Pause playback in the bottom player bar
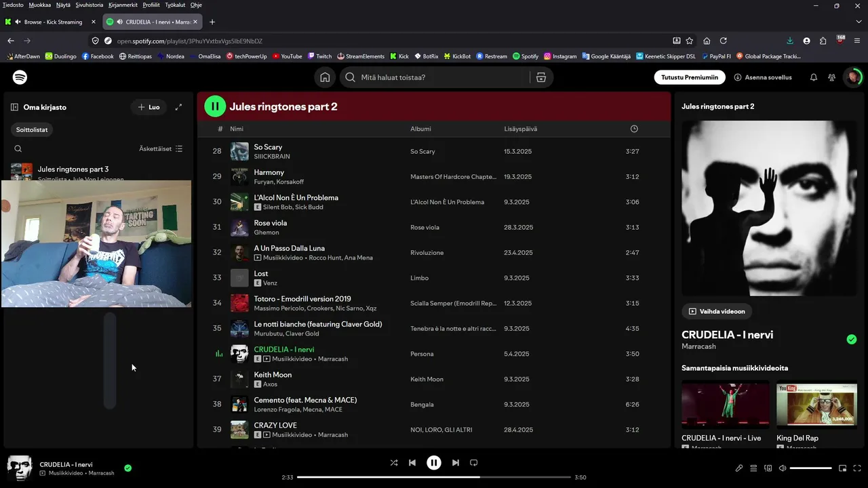The image size is (868, 488). (434, 463)
